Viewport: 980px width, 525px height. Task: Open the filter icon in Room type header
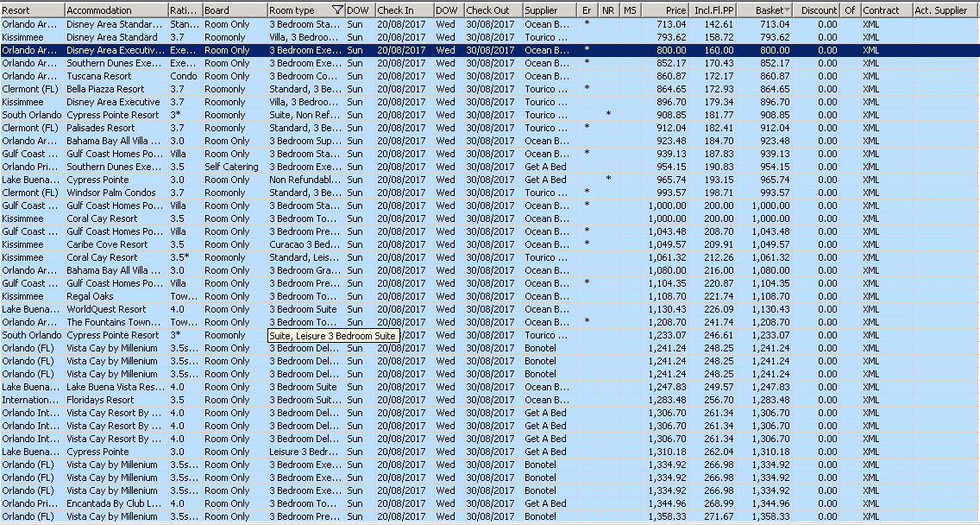coord(337,10)
